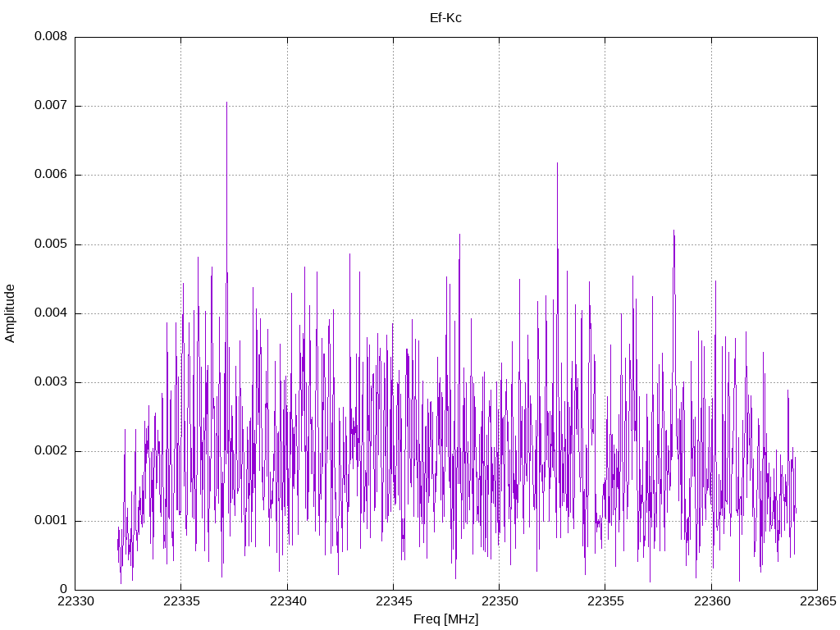Click the tallest peak near 22337 MHz
Screen dimensions: 840x630
click(x=226, y=103)
